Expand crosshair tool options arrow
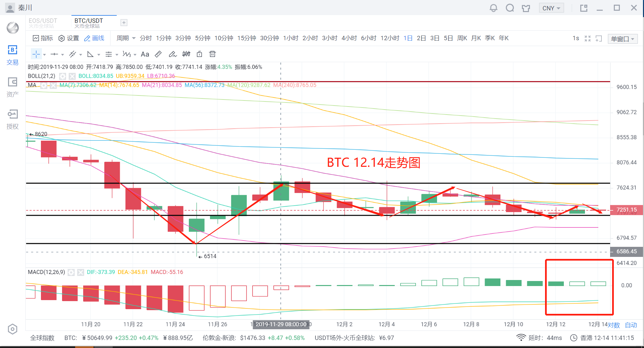The height and width of the screenshot is (348, 644). [x=44, y=54]
